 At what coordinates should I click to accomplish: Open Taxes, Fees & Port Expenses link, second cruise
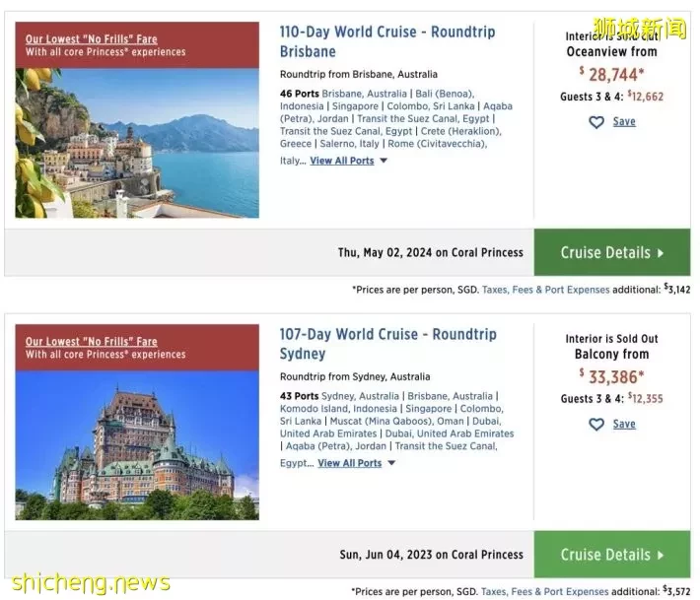pyautogui.click(x=544, y=591)
